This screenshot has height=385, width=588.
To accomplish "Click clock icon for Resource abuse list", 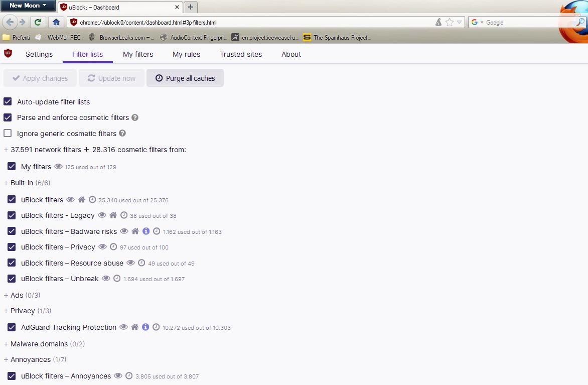I will 141,263.
